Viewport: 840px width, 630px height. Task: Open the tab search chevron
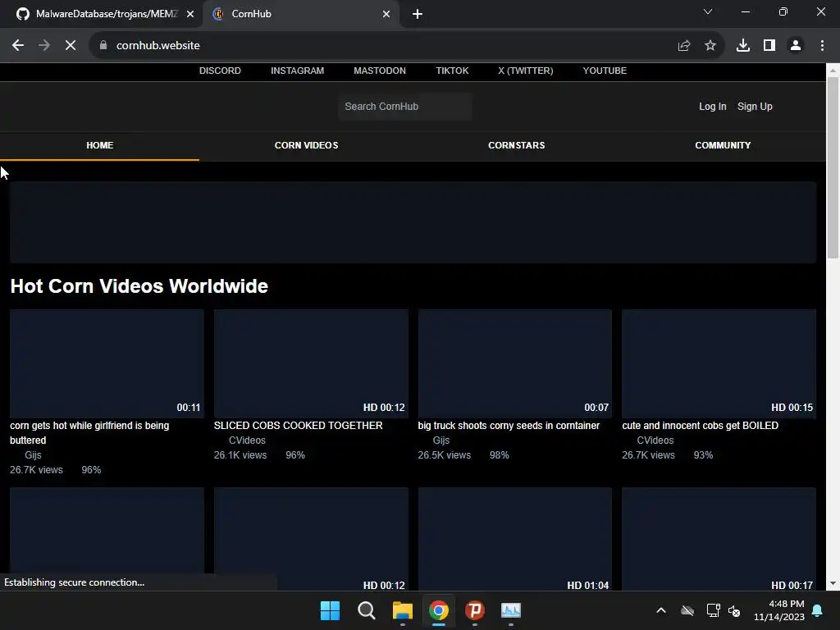tap(708, 11)
